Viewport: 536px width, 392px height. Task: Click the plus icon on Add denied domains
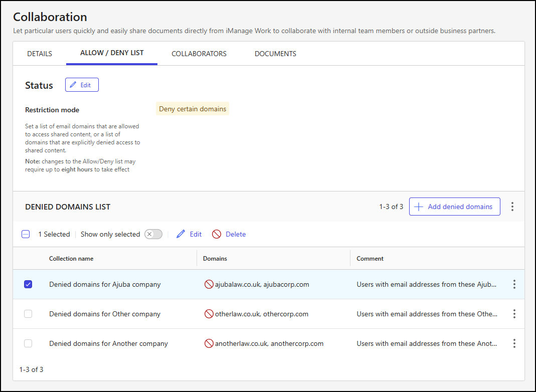click(419, 206)
